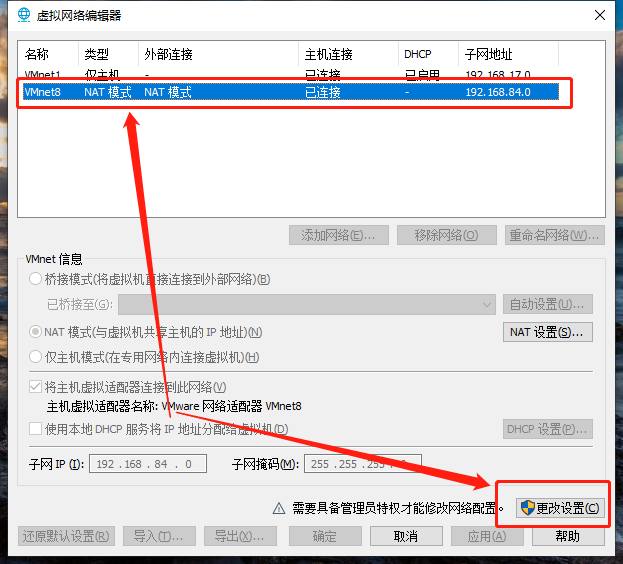
Task: Click the shield icon on the 更改设置 button
Action: (x=528, y=508)
